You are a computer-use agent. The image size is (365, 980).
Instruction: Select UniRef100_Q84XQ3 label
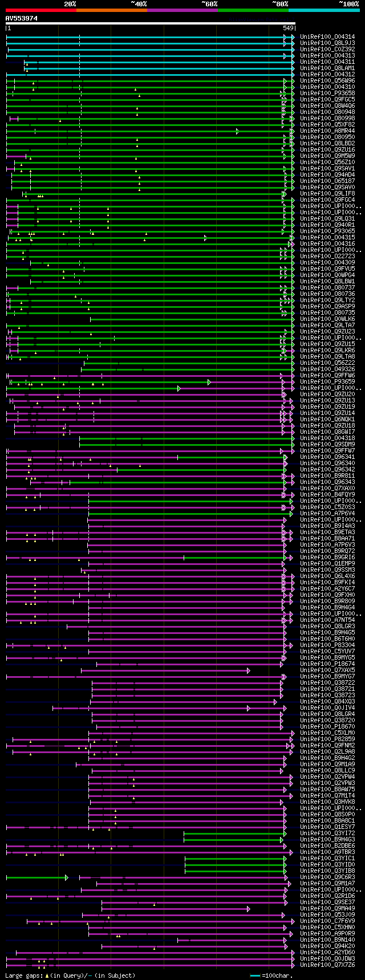click(x=327, y=701)
